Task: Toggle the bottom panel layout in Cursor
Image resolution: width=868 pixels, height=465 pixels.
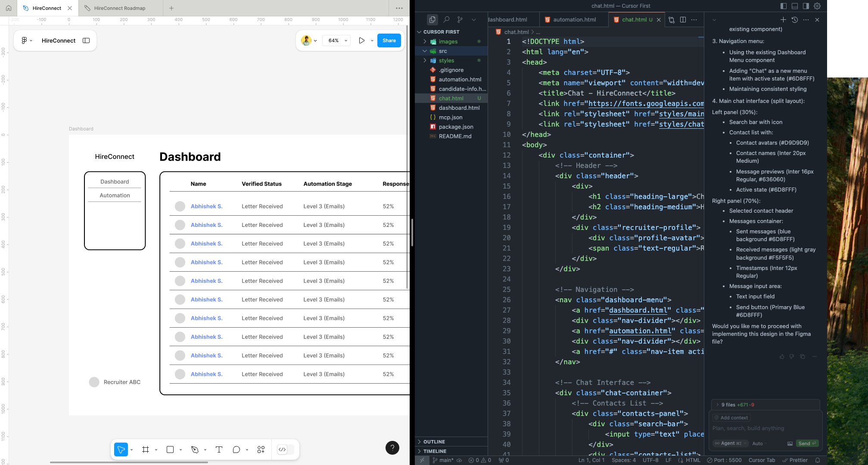Action: point(795,6)
